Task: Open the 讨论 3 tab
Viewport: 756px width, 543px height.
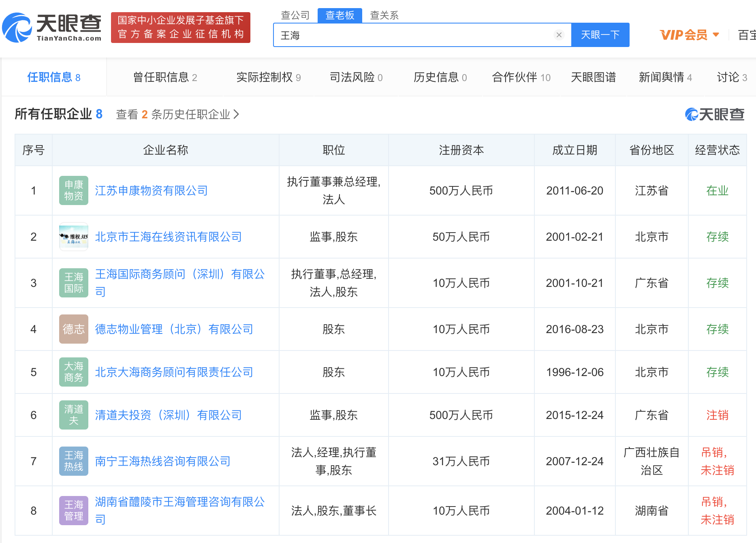Action: [x=732, y=77]
